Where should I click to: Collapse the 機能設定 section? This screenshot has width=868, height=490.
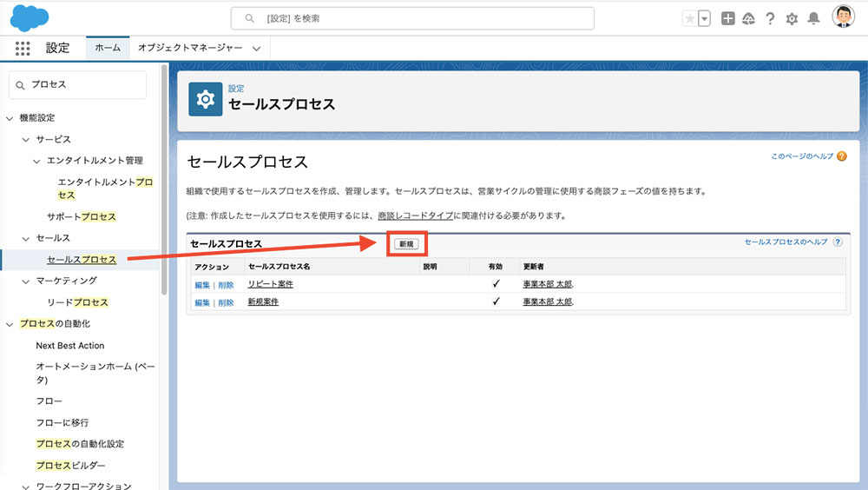click(10, 118)
